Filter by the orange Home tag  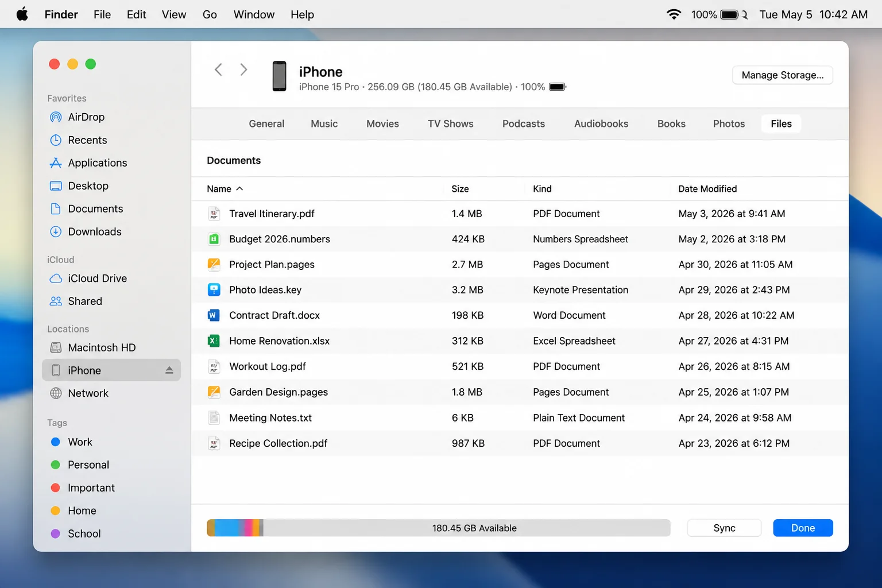[56, 511]
